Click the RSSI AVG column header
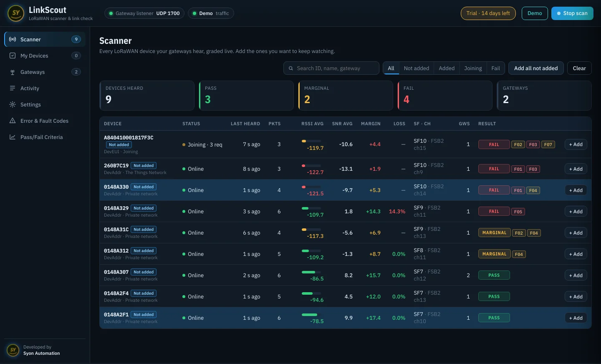This screenshot has width=601, height=364. click(x=312, y=124)
